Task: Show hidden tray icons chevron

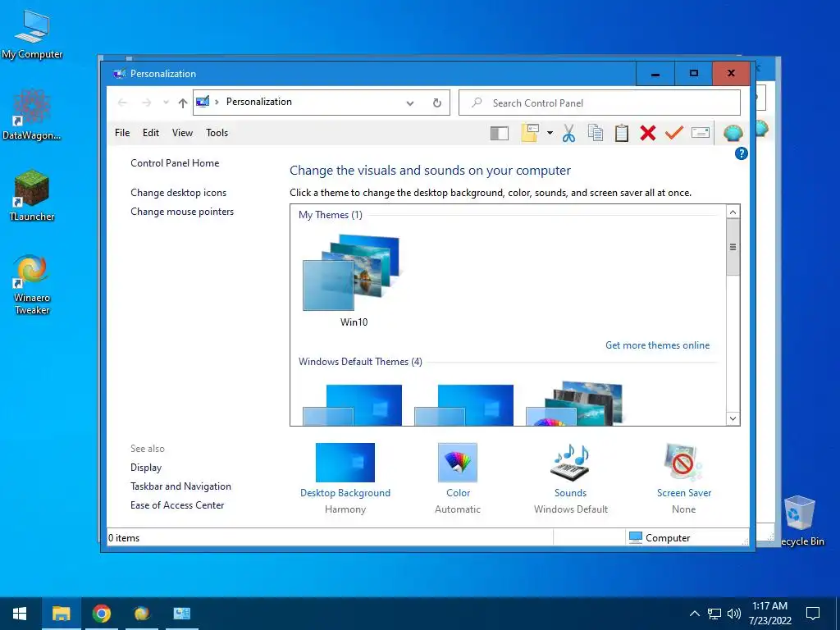Action: coord(694,614)
